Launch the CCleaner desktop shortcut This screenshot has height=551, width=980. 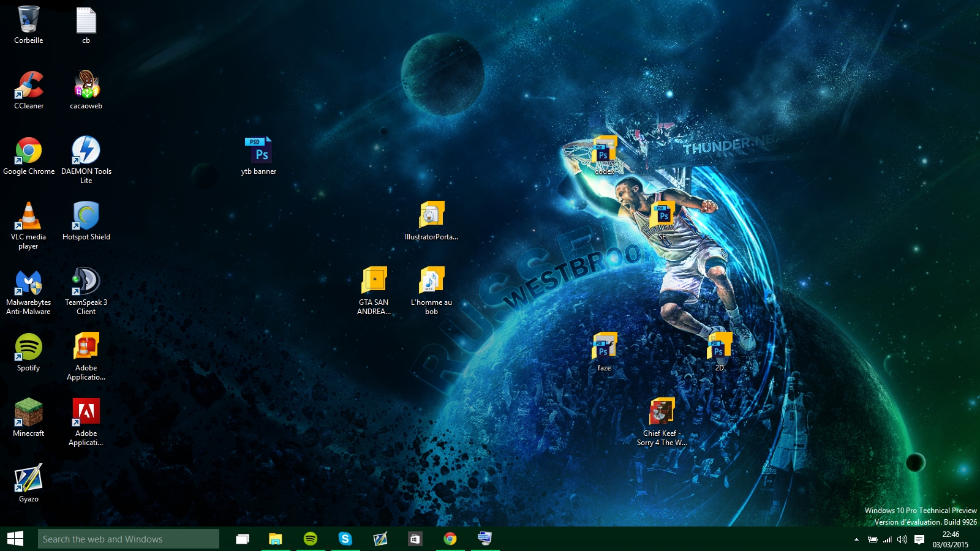(28, 91)
